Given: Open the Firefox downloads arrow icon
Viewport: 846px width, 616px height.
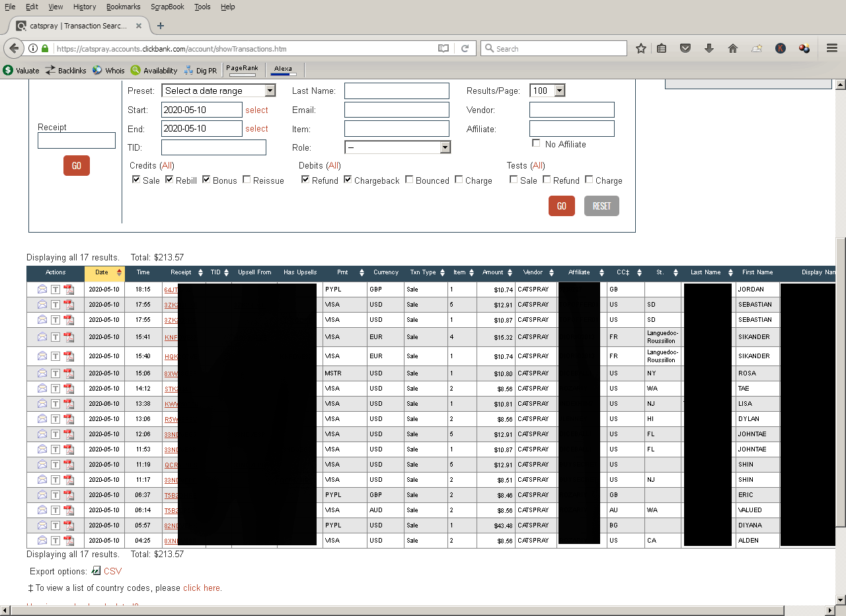Looking at the screenshot, I should tap(709, 48).
